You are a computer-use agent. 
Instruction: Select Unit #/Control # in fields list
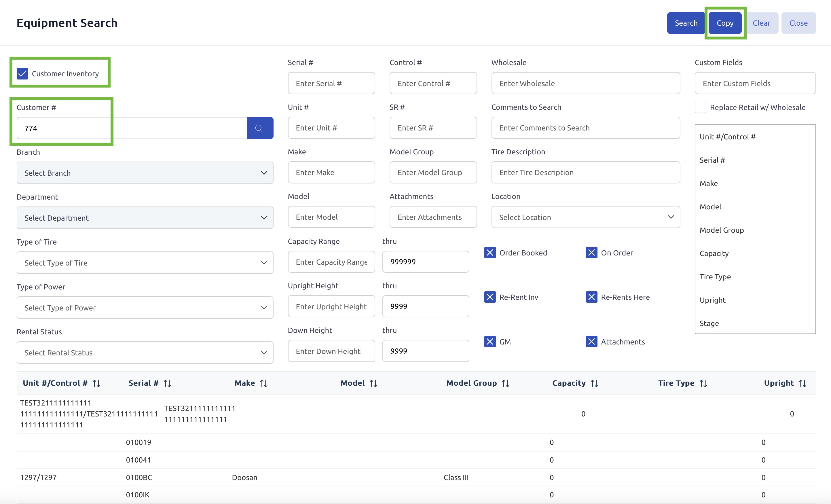pos(755,137)
